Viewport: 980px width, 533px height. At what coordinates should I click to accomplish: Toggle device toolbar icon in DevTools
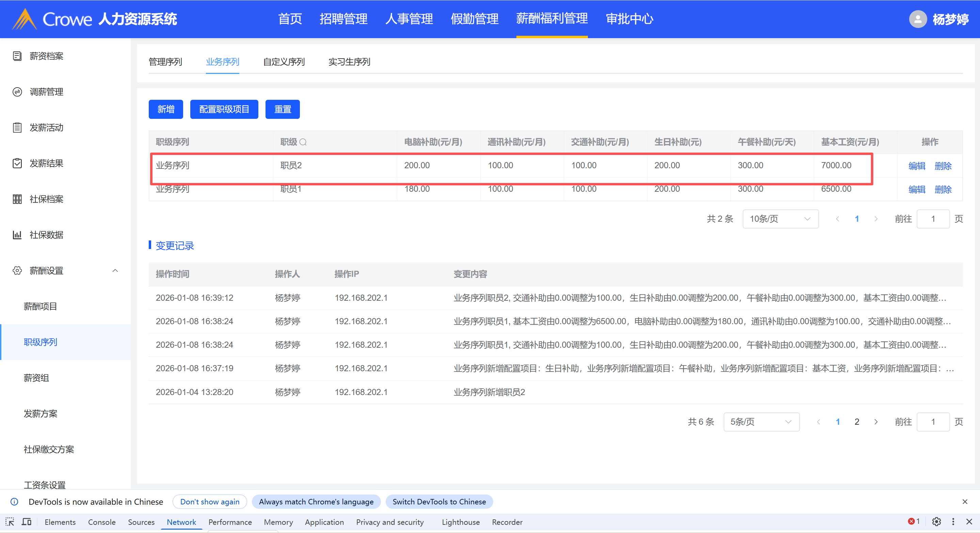coord(26,522)
